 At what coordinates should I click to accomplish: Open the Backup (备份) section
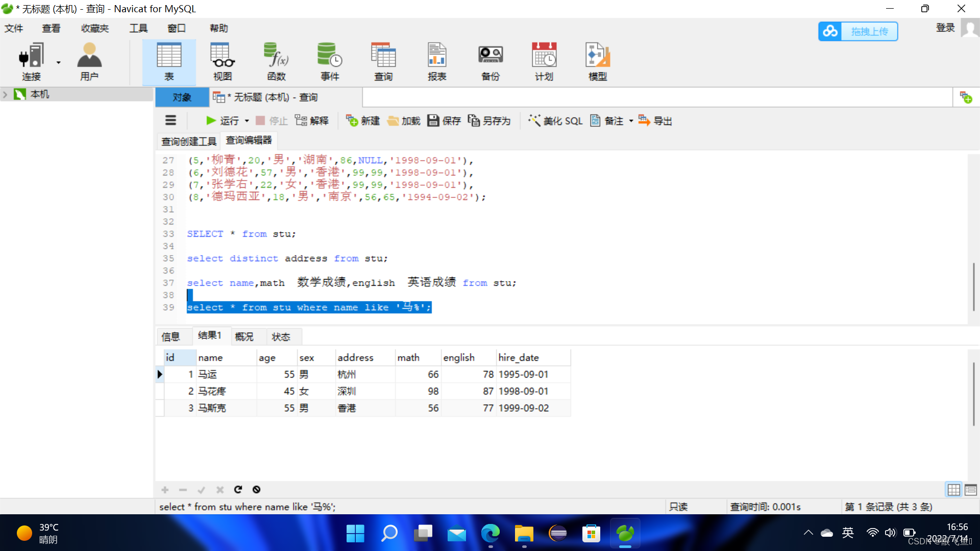491,62
